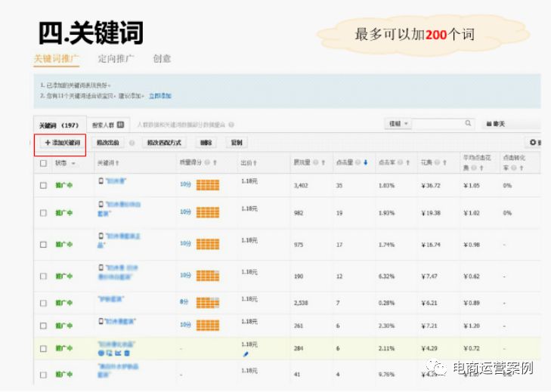Click the 6.32% click-rate cell
Image resolution: width=551 pixels, height=392 pixels.
point(386,276)
